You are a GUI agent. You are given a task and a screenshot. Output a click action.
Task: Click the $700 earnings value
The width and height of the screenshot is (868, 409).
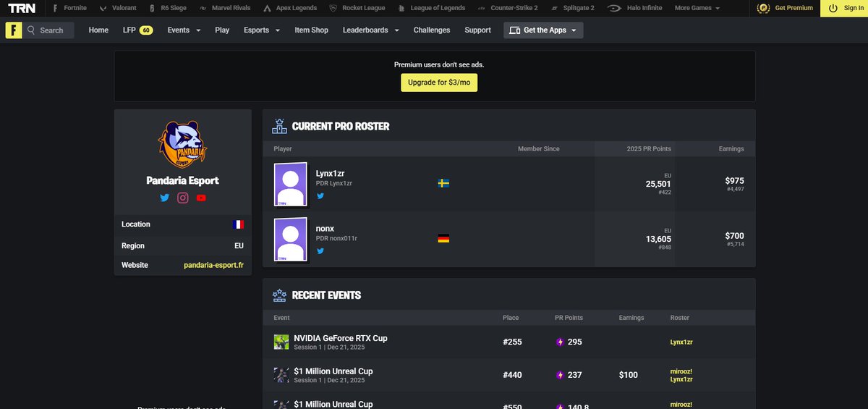click(x=734, y=235)
